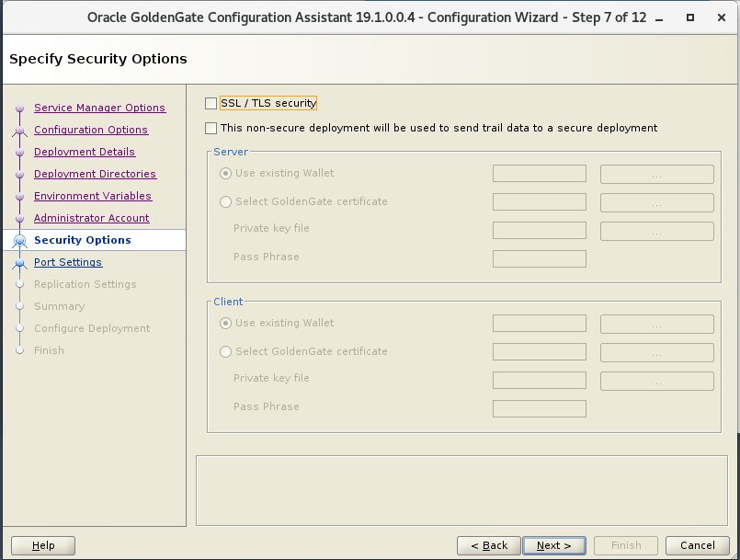
Task: Click the Help button
Action: tap(43, 545)
